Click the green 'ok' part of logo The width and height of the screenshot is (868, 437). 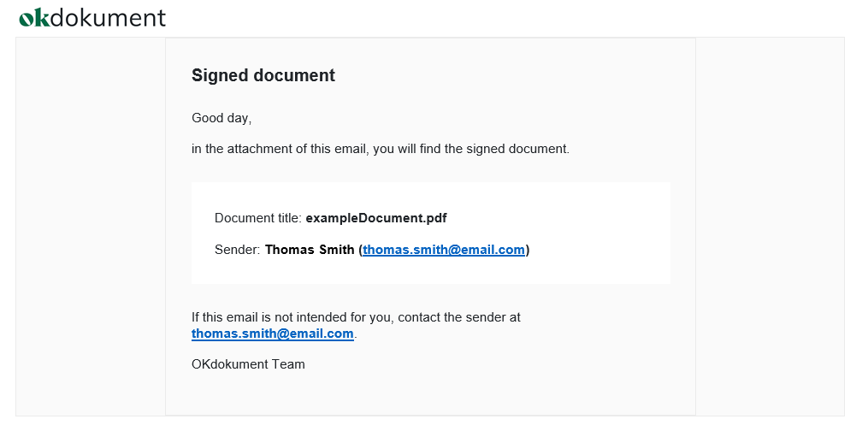(34, 18)
